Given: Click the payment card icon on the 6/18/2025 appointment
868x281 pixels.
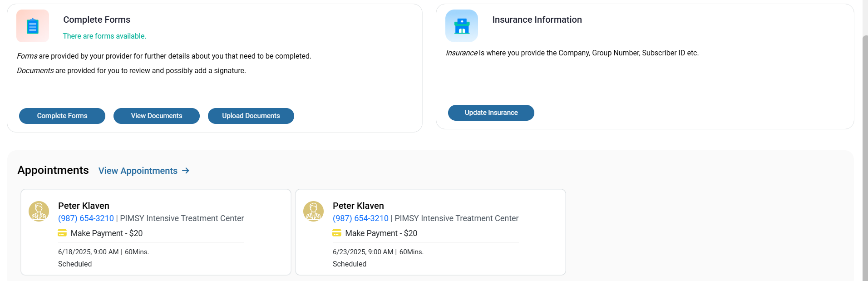Looking at the screenshot, I should tap(62, 233).
